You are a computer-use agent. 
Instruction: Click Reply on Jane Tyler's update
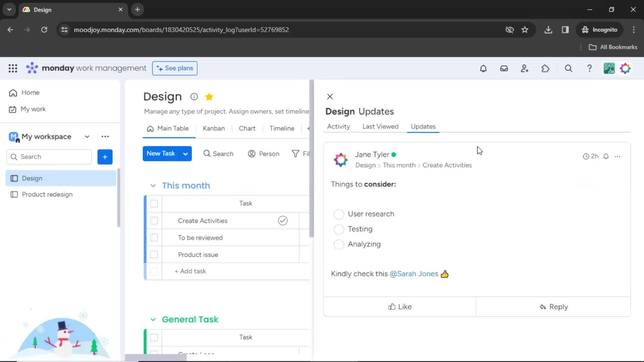click(554, 306)
